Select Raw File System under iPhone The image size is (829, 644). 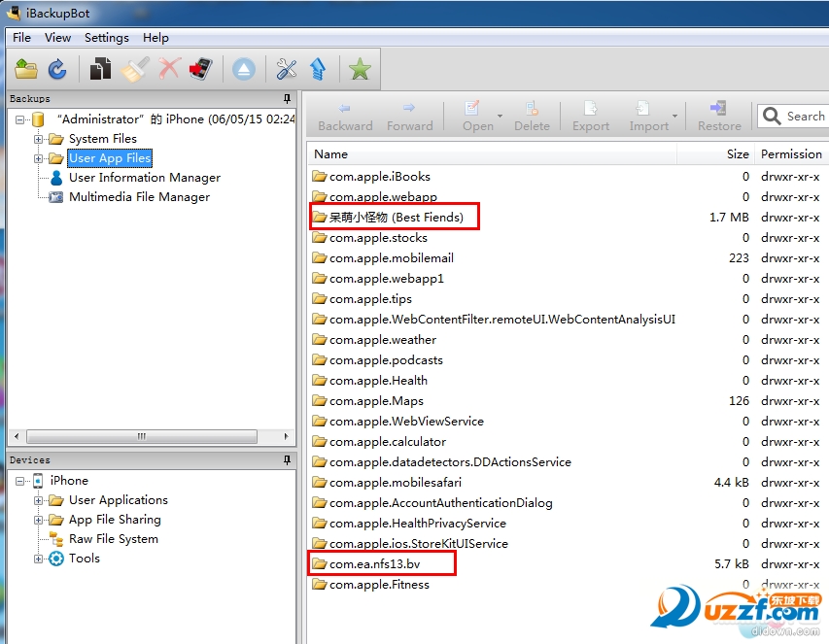click(x=113, y=539)
